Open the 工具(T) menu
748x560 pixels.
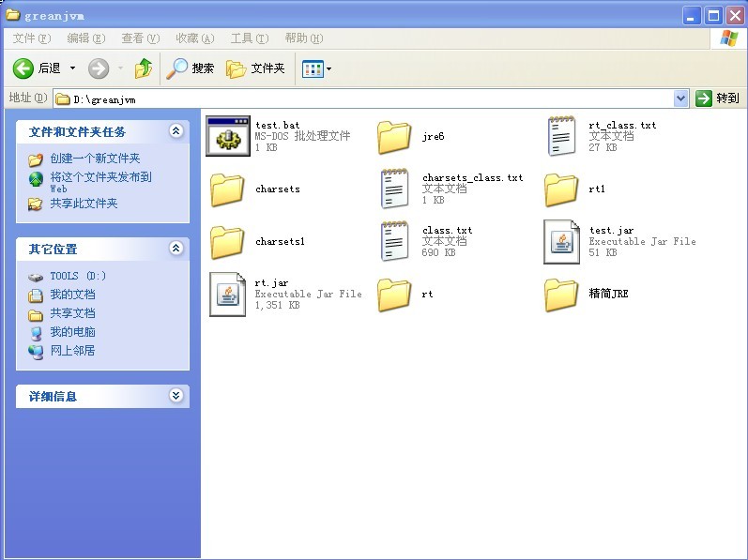coord(250,38)
